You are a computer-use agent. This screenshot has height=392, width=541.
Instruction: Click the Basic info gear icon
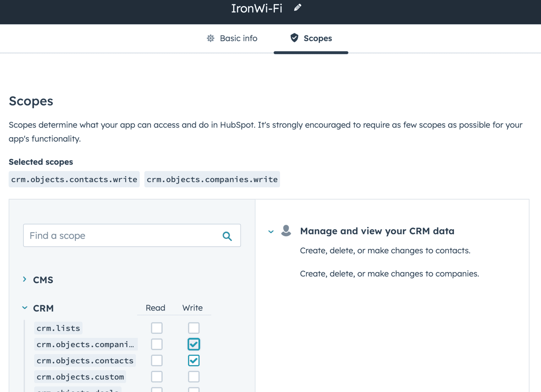(x=211, y=38)
